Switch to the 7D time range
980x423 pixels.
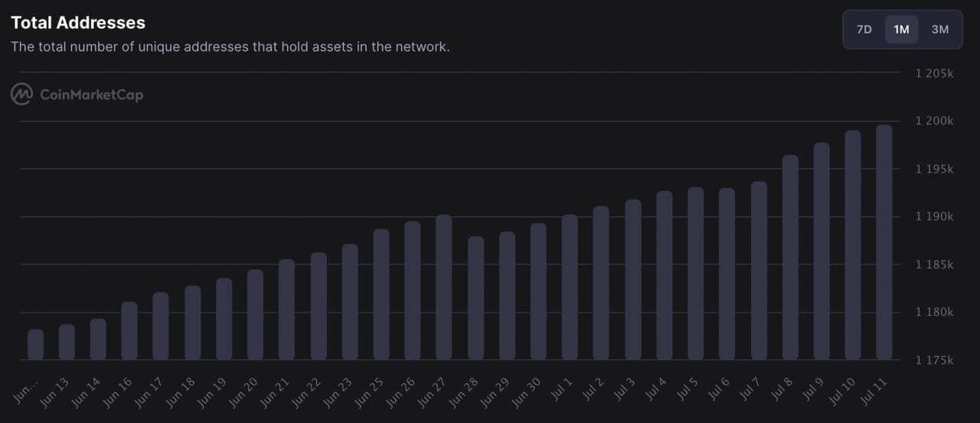click(x=864, y=29)
